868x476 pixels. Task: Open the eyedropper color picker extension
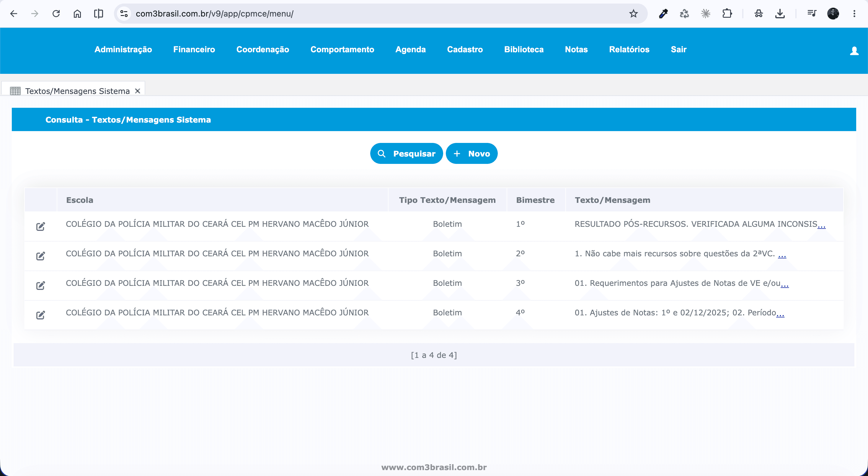(663, 14)
